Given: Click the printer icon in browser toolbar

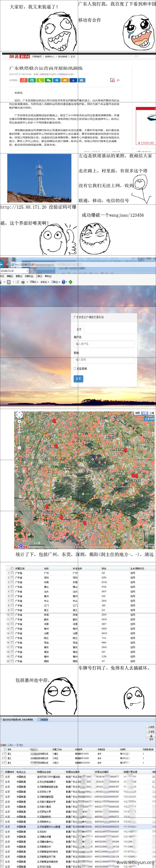Looking at the screenshot, I should pos(23,282).
